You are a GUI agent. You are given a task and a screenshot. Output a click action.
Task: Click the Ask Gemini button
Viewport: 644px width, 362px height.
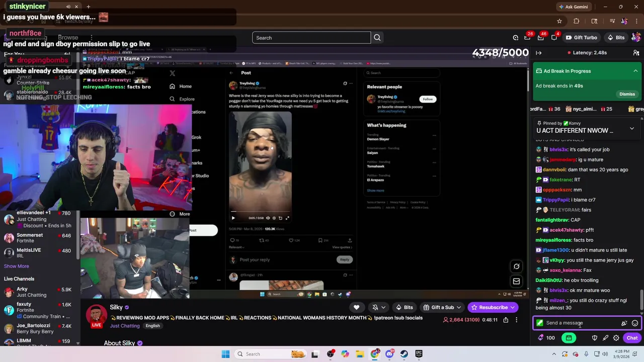(573, 7)
